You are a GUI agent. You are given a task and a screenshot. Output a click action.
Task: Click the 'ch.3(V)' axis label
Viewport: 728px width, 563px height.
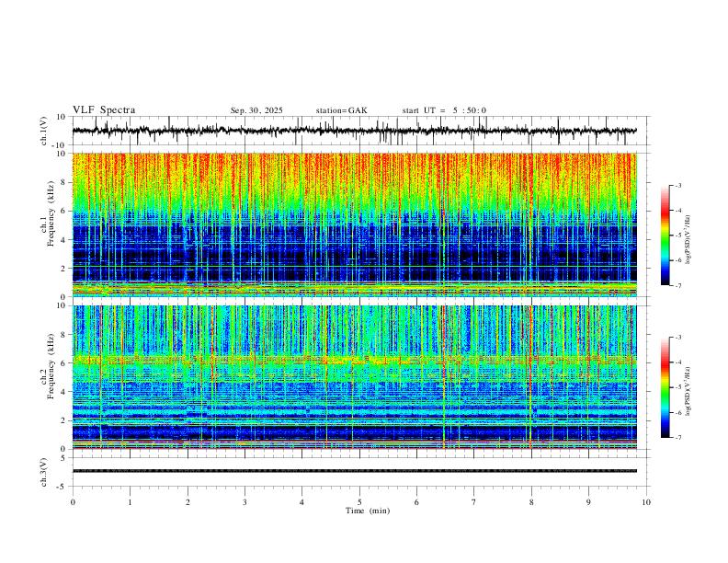point(44,472)
